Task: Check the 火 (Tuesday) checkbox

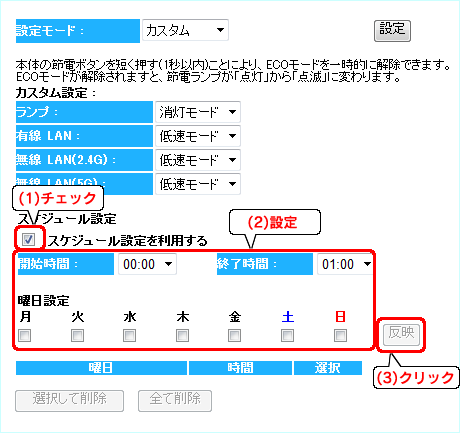Action: pyautogui.click(x=77, y=335)
